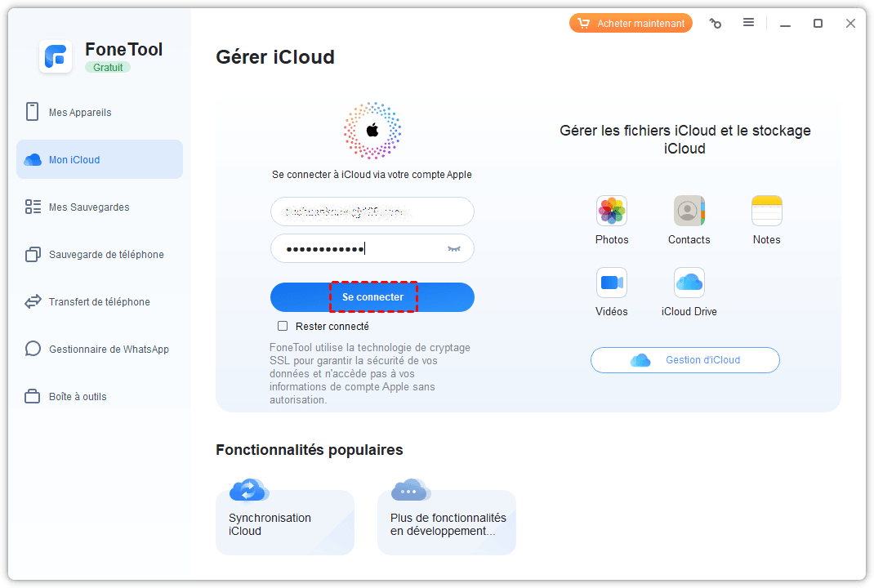Enable the Rester connecté checkbox
This screenshot has height=588, width=874.
point(283,326)
